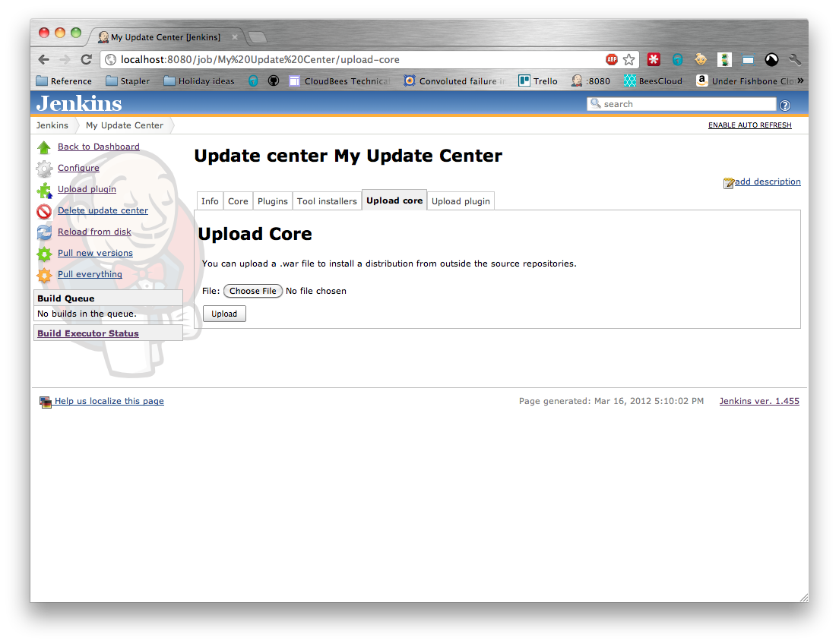Click the Reload from disk refresh icon
Screen dimensions: 839x644
pos(44,232)
